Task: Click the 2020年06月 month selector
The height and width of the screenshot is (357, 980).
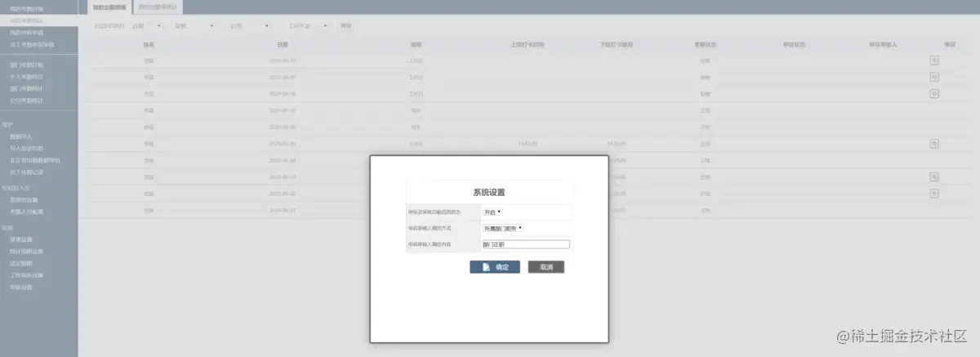Action: pyautogui.click(x=108, y=26)
